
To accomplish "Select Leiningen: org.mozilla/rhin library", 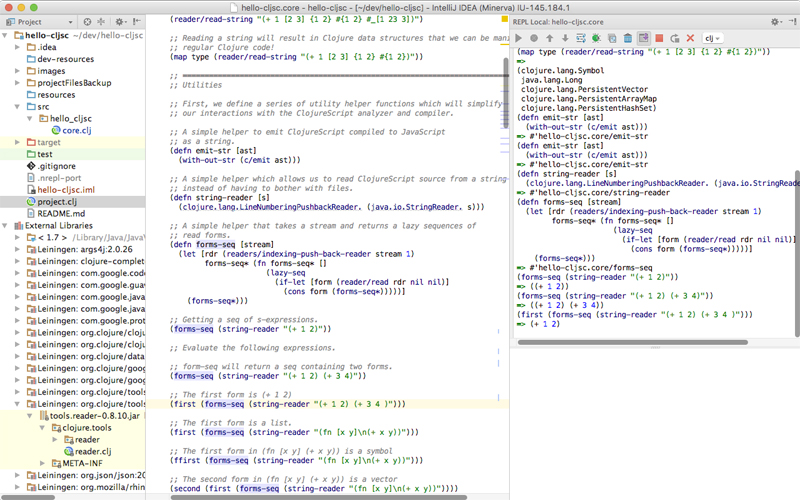I will pyautogui.click(x=85, y=487).
